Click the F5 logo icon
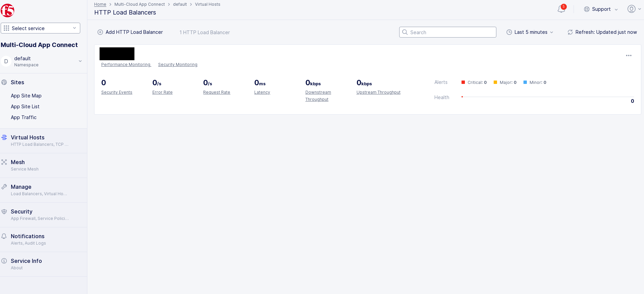This screenshot has width=644, height=294. coord(7,10)
